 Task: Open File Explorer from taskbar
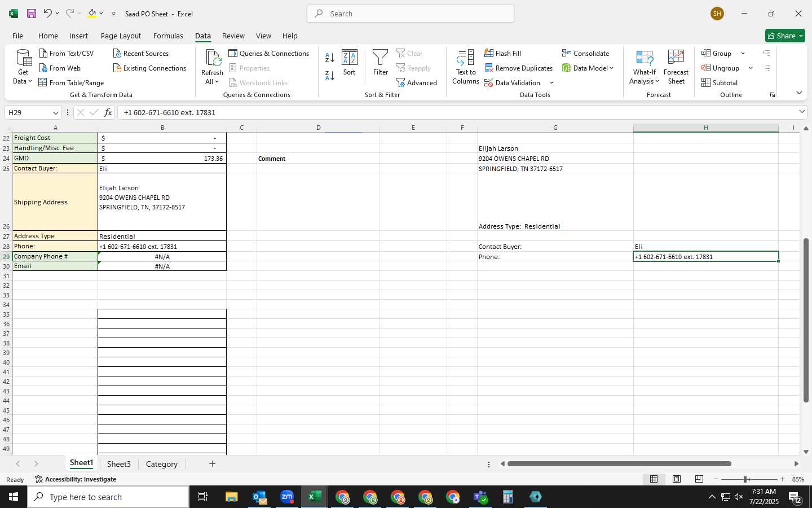coord(232,497)
